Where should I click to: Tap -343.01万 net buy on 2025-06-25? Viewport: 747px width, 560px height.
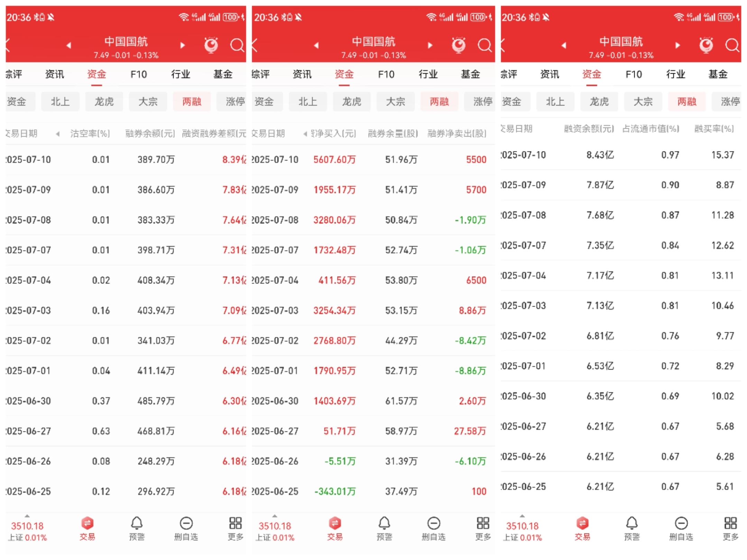[335, 492]
